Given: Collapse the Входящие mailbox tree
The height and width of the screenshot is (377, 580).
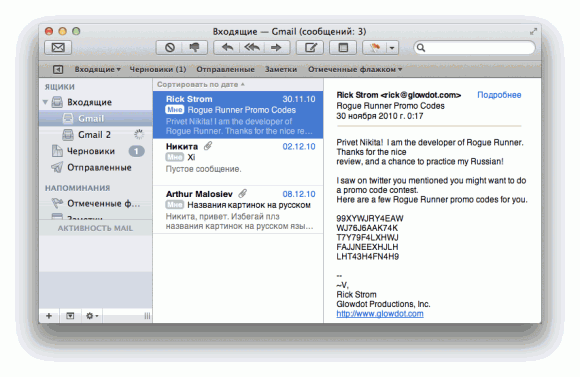Looking at the screenshot, I should pyautogui.click(x=45, y=102).
